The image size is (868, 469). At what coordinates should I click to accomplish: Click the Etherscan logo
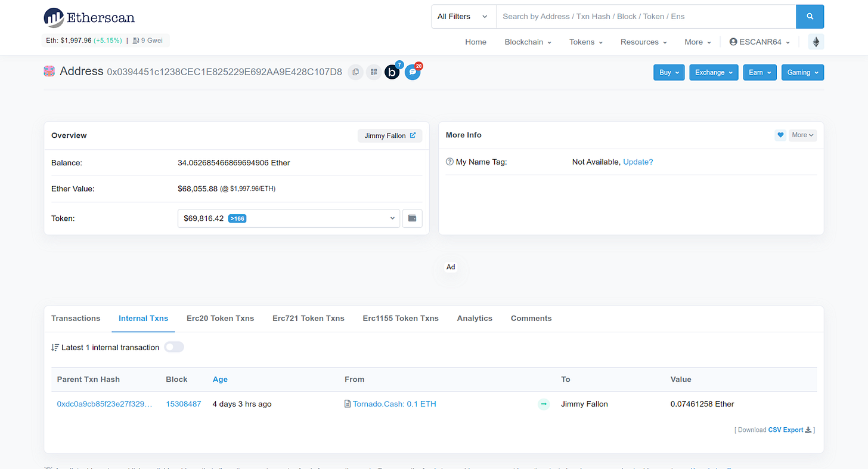pos(89,17)
